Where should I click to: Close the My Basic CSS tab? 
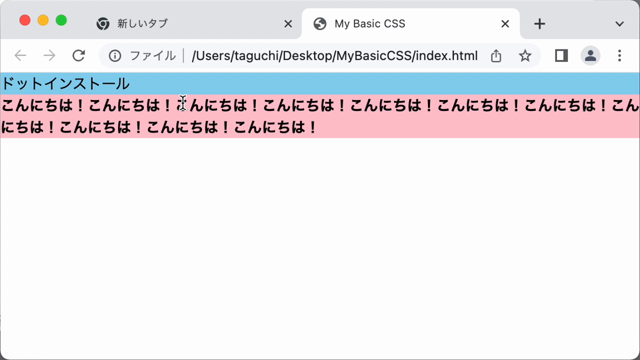505,24
